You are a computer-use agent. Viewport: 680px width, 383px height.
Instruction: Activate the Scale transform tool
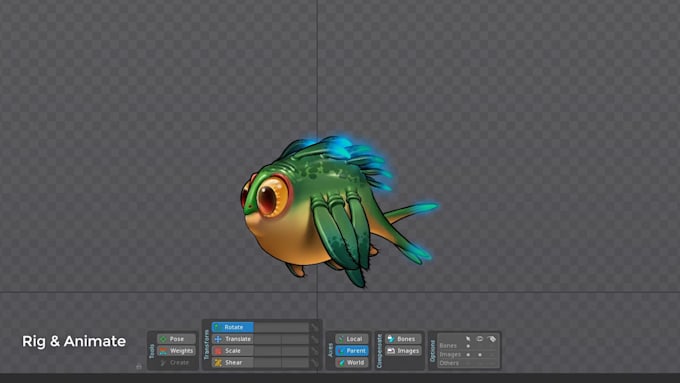pyautogui.click(x=232, y=350)
